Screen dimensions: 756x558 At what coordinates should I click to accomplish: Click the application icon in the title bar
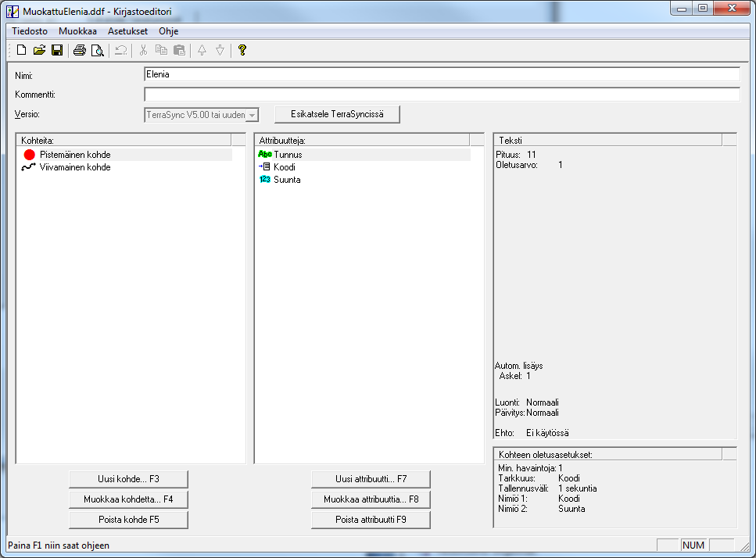[13, 11]
